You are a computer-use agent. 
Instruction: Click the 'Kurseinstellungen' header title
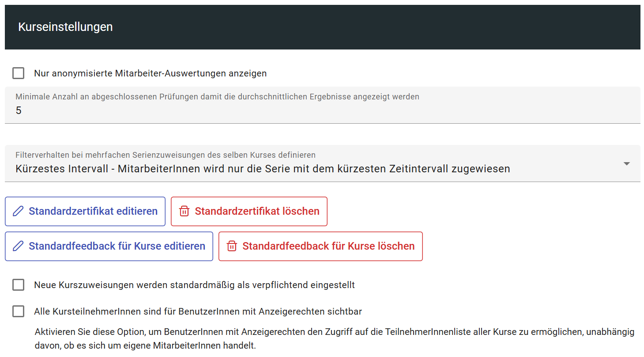click(x=65, y=27)
